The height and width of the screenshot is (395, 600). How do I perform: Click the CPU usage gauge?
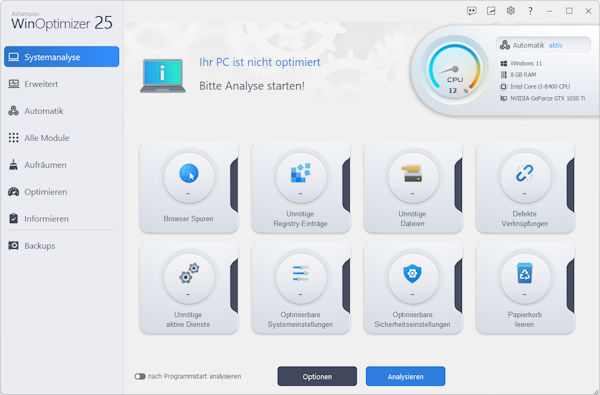click(x=455, y=70)
